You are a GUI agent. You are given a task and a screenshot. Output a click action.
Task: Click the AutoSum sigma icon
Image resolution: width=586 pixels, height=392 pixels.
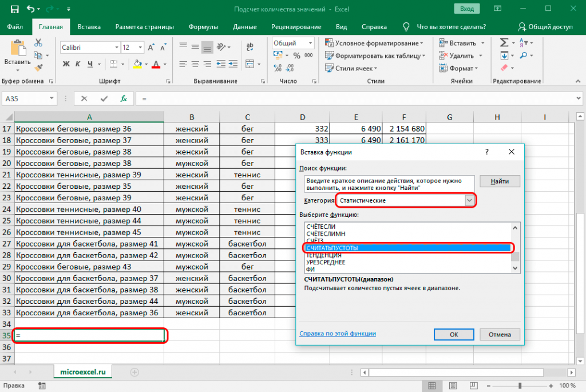[504, 43]
